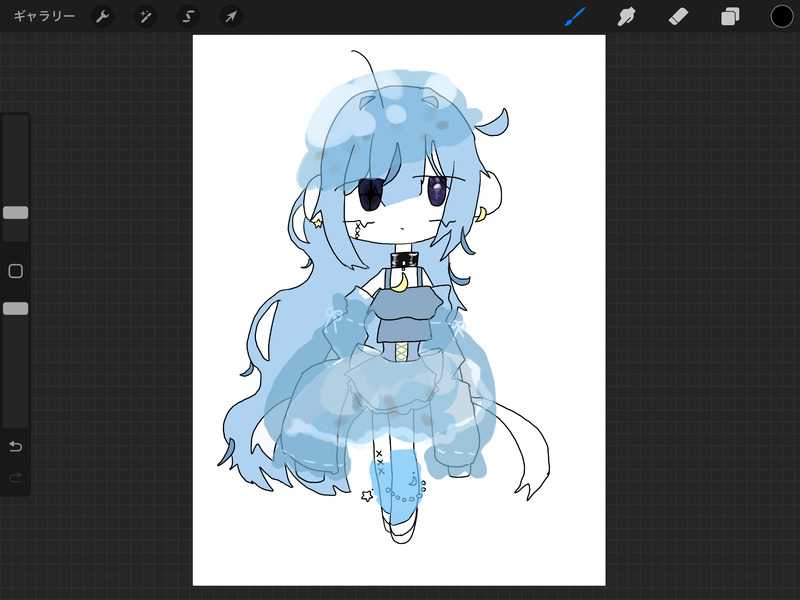Redo the last undone action

(x=16, y=478)
